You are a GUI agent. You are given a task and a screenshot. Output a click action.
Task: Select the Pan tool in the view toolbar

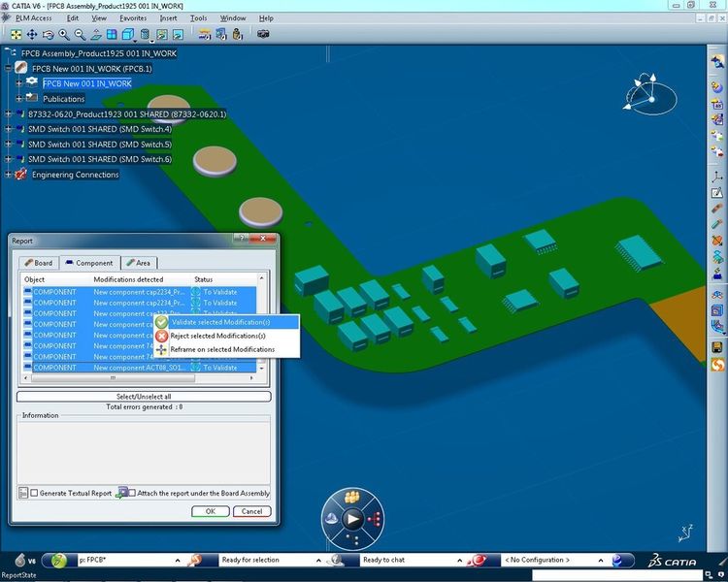click(32, 34)
